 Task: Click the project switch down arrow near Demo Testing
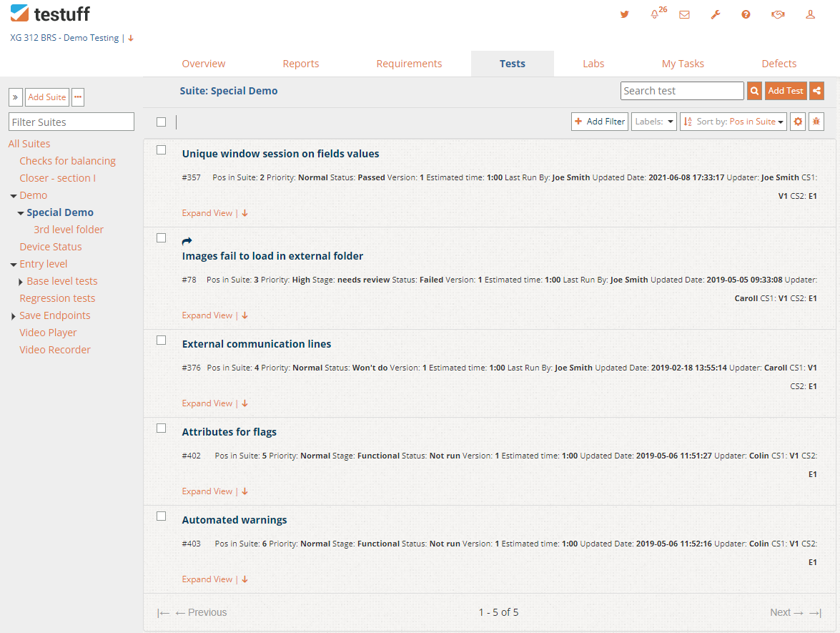[x=131, y=38]
